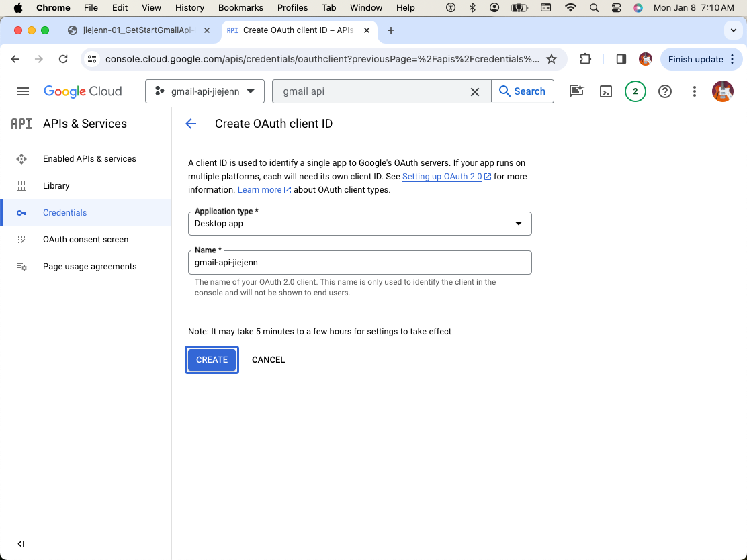Switch to the jiejenn-01_GetStartGmailApi tab
Viewport: 747px width, 560px height.
(x=138, y=30)
